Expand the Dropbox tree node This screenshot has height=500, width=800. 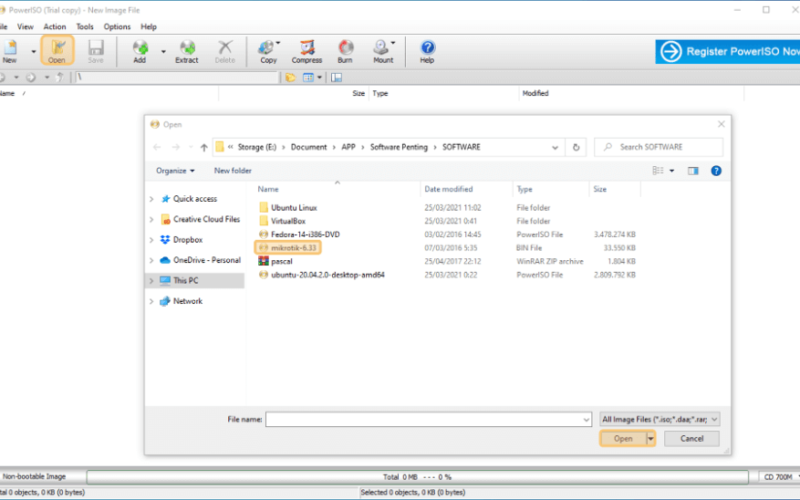coord(152,240)
